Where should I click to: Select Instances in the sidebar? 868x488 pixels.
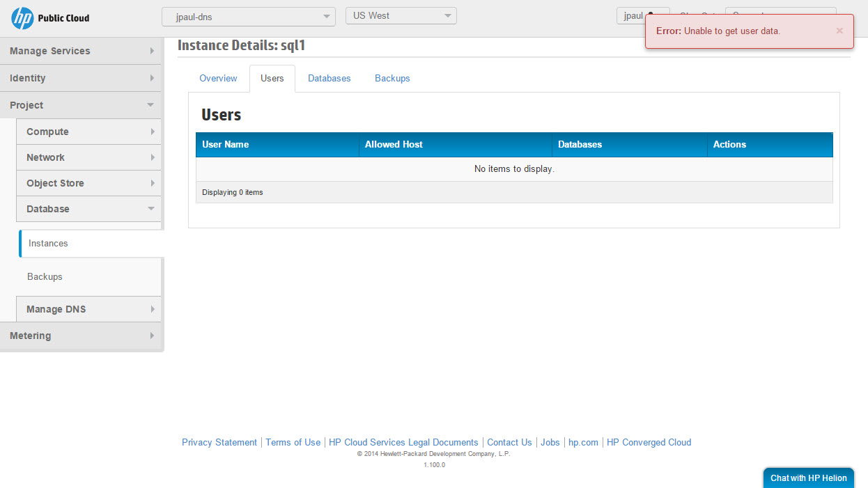pyautogui.click(x=91, y=244)
